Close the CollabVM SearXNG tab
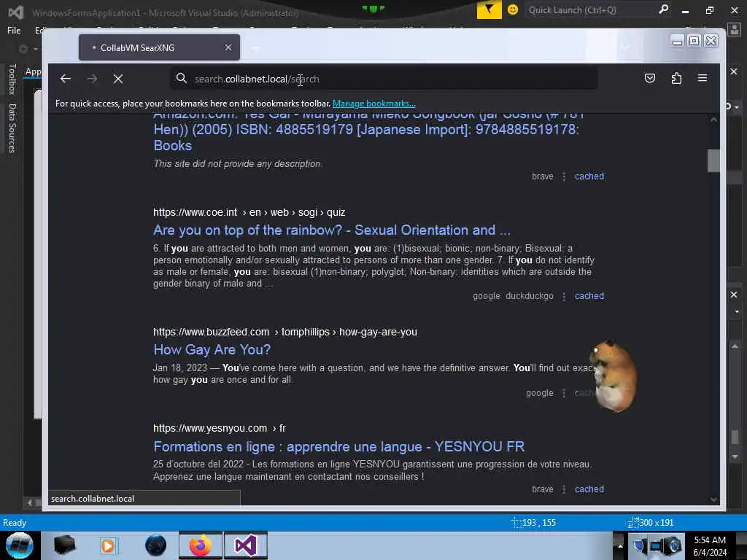Viewport: 747px width, 560px height. coord(228,47)
